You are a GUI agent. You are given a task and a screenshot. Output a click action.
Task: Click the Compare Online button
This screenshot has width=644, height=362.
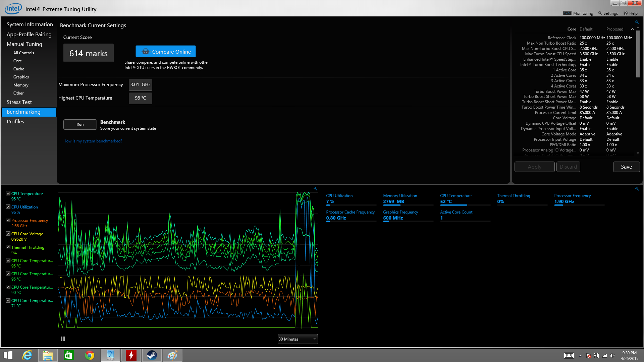click(x=166, y=51)
